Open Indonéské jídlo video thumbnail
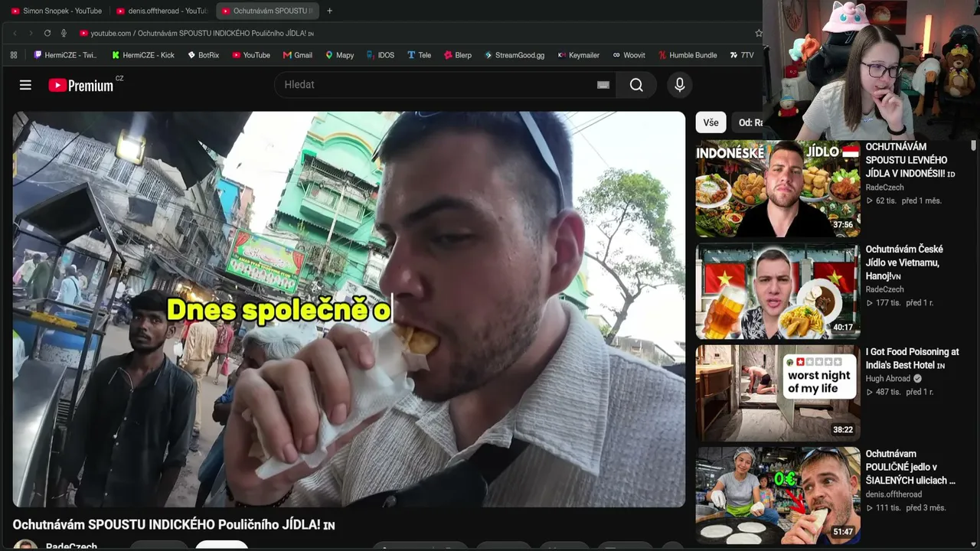Viewport: 980px width, 551px height. (x=778, y=188)
